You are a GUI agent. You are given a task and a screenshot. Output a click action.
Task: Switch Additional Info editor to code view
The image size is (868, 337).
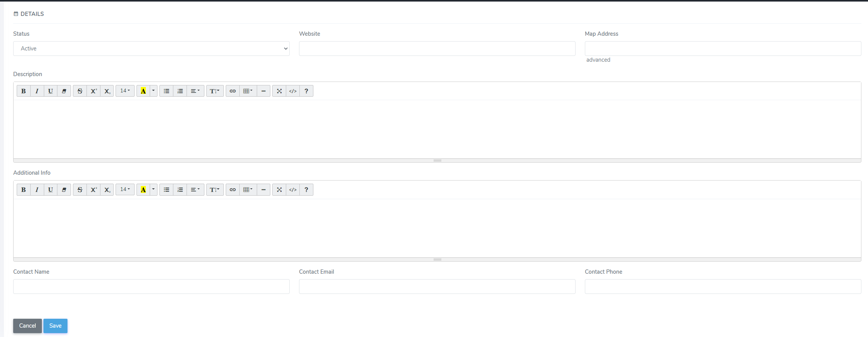(293, 189)
